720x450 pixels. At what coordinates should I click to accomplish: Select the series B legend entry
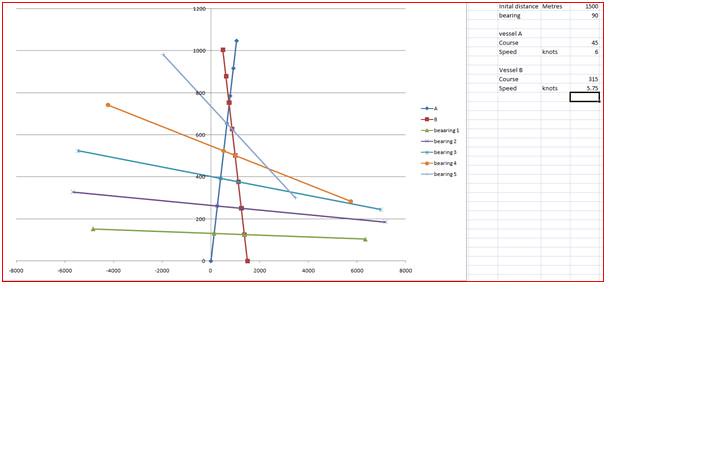click(435, 119)
